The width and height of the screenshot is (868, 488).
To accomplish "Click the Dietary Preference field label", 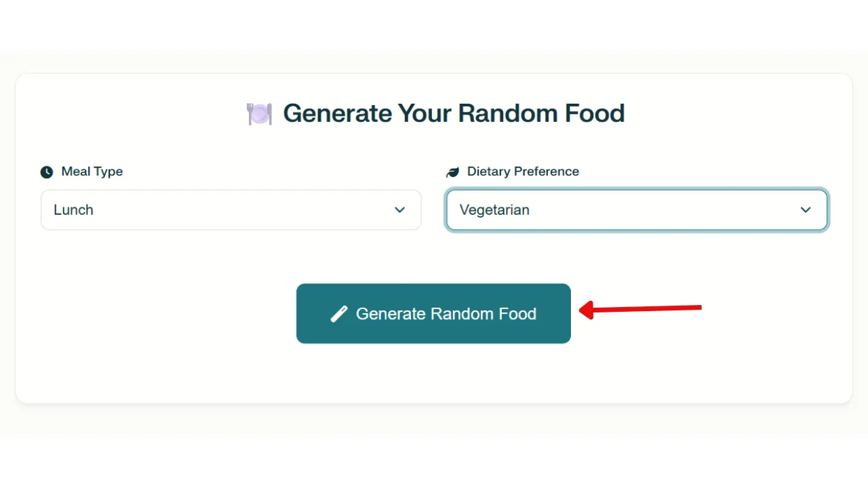I will pos(523,171).
